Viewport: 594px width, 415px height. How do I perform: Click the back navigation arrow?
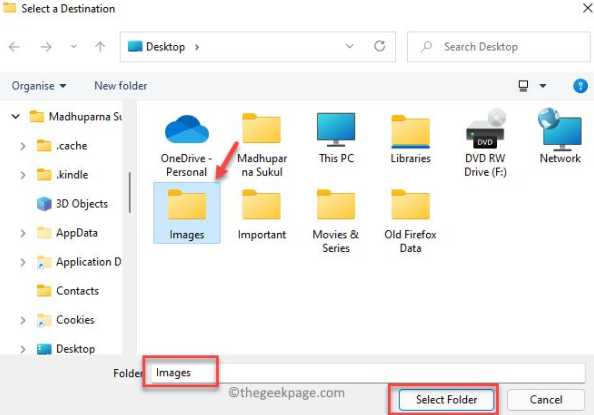(x=14, y=47)
